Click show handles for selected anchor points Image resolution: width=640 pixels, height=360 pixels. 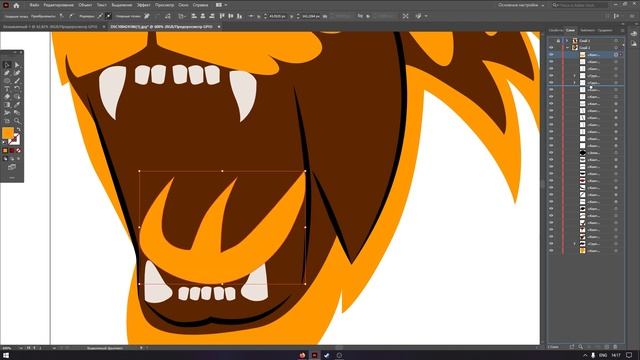click(100, 16)
